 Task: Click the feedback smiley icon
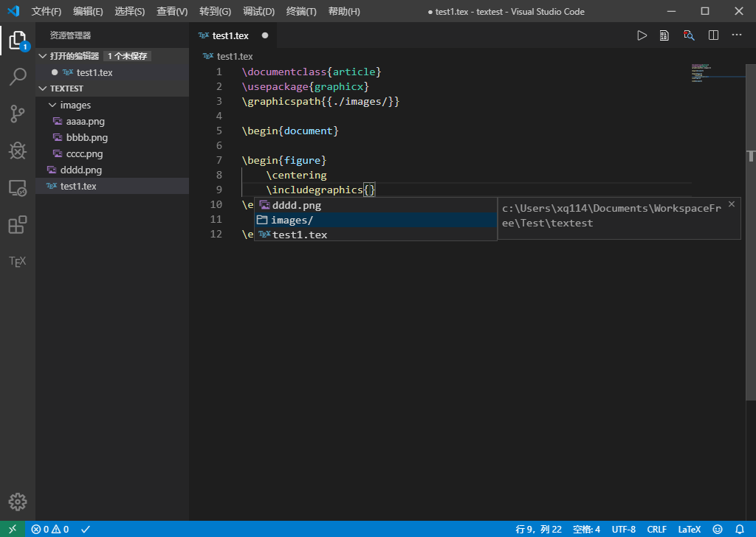click(718, 530)
